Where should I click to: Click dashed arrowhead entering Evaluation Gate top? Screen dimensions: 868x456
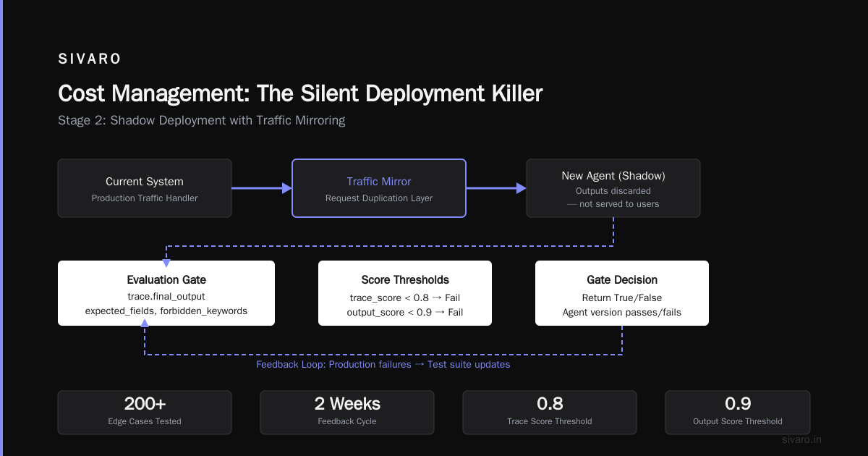tap(166, 256)
